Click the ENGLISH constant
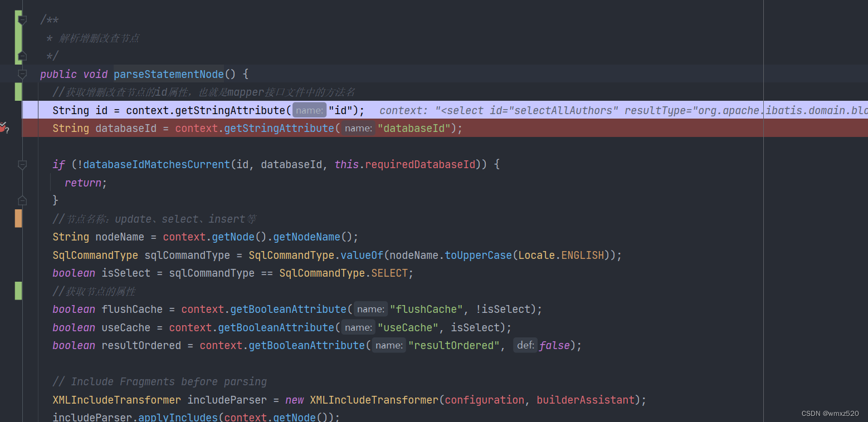868x422 pixels. (583, 255)
